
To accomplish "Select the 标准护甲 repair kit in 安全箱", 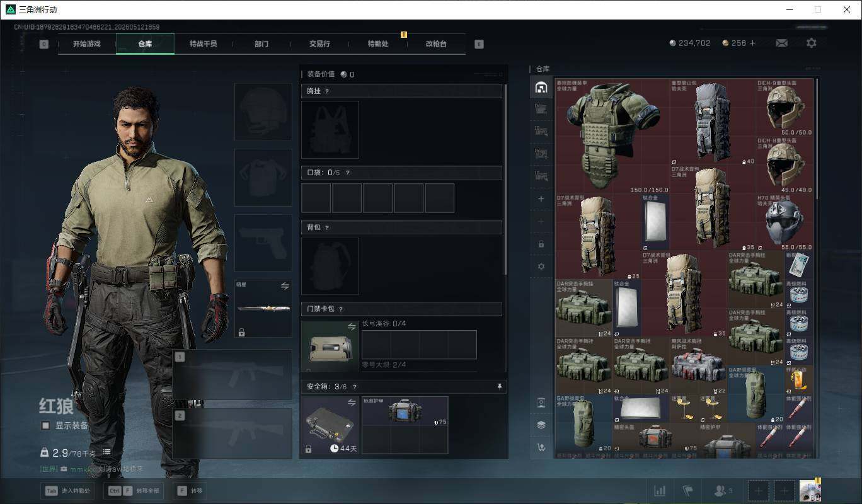I will coord(405,411).
